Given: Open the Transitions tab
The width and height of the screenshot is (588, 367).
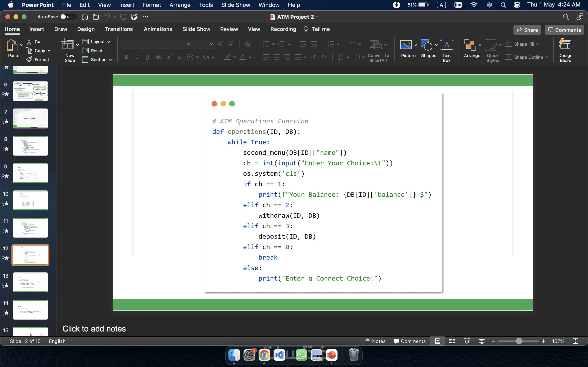Looking at the screenshot, I should pyautogui.click(x=119, y=29).
